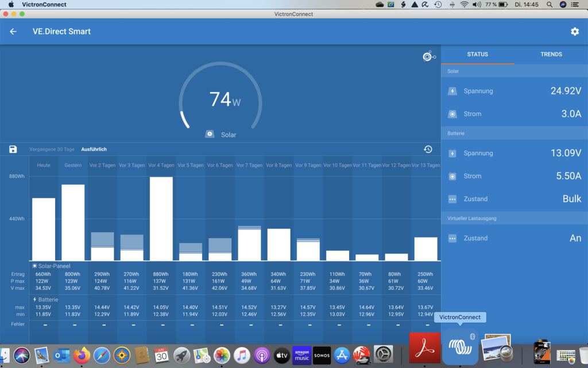The width and height of the screenshot is (588, 368).
Task: Click the 42.06V V max value
Action: point(219,288)
